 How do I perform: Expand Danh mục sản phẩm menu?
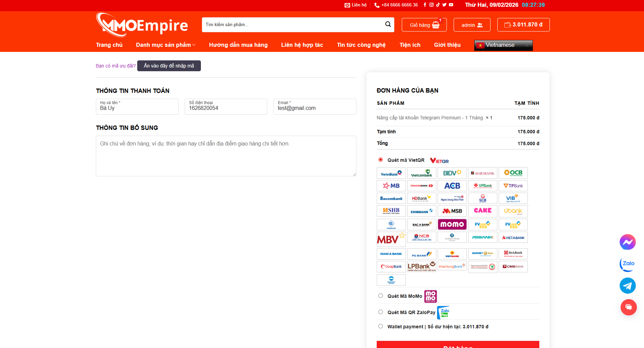(165, 45)
